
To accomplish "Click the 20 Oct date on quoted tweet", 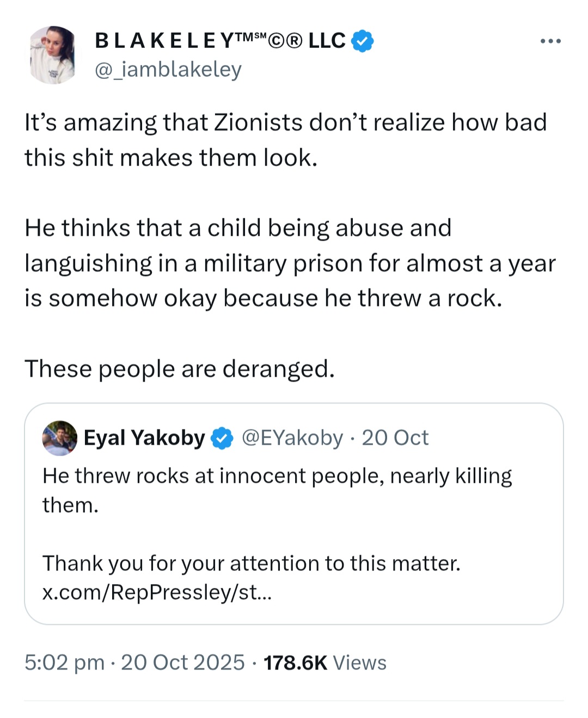I will 395,438.
